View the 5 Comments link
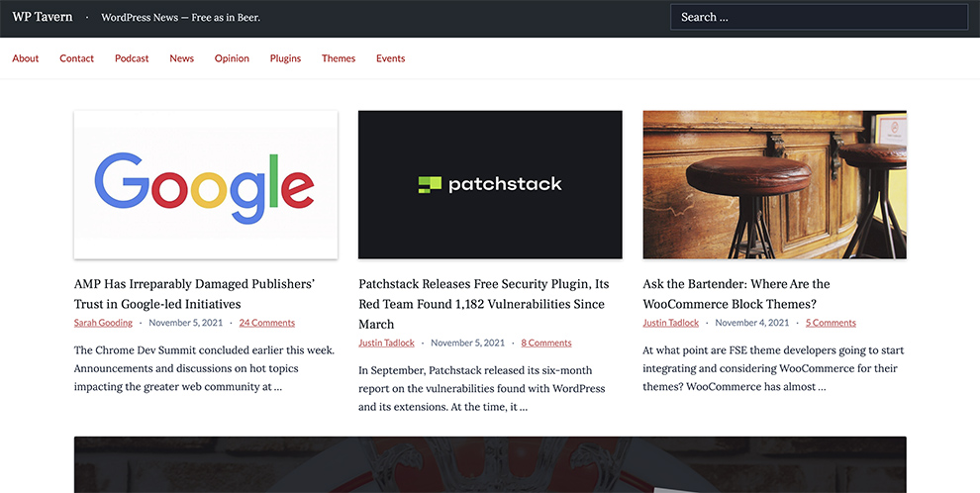Screen dimensions: 980x493 point(831,323)
